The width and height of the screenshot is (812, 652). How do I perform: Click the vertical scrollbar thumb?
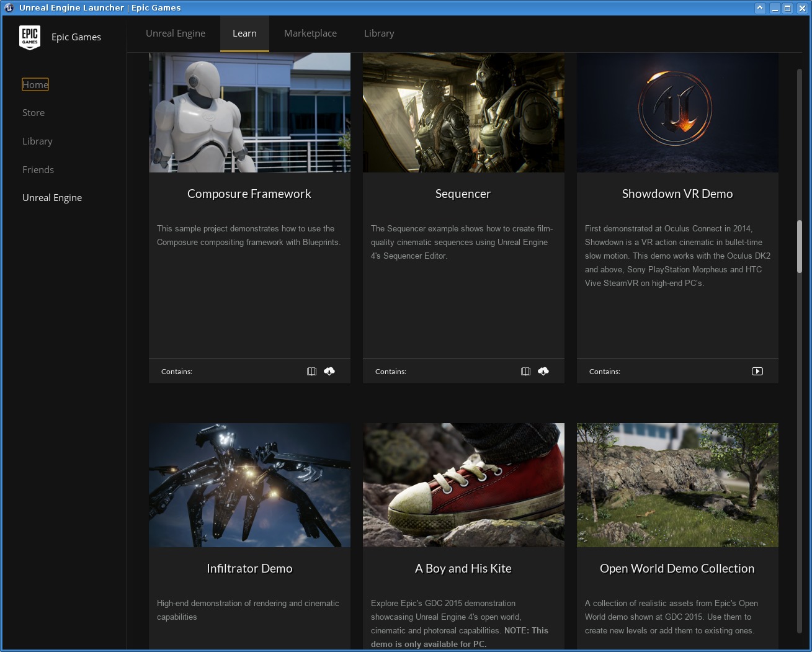800,246
